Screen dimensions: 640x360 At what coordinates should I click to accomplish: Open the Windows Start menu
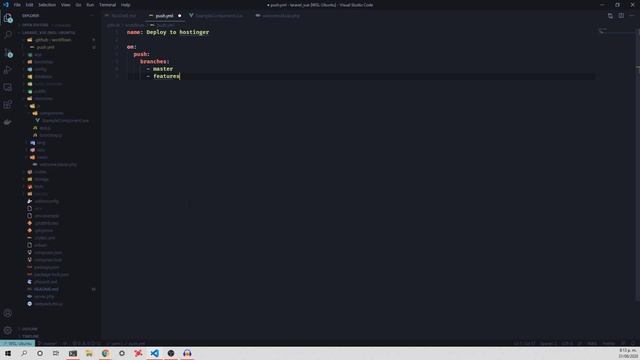point(8,353)
